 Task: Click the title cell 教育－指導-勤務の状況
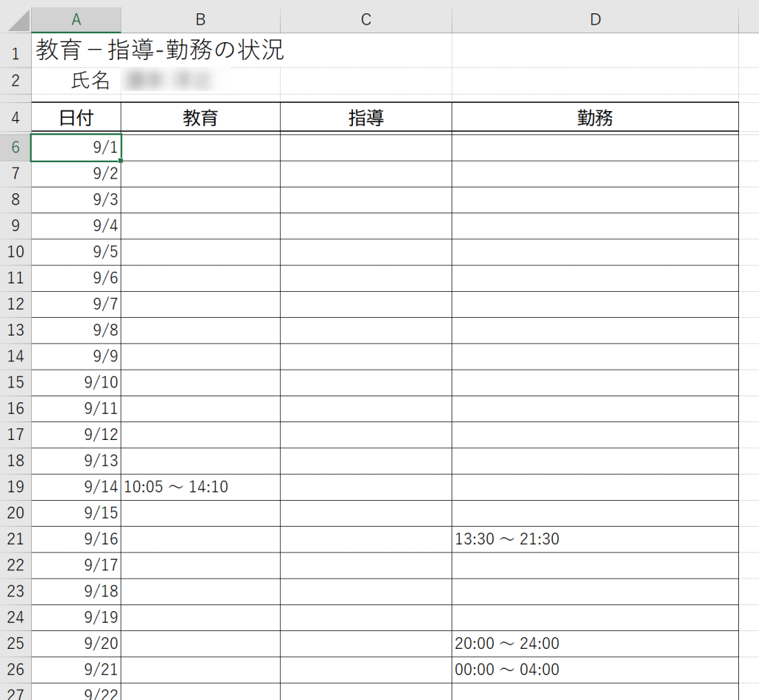[159, 51]
